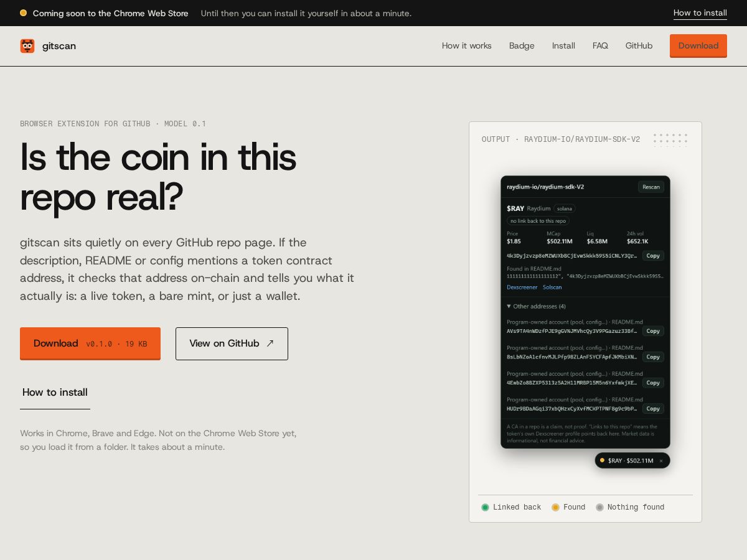
Task: Open View on GitHub button
Action: click(x=232, y=343)
